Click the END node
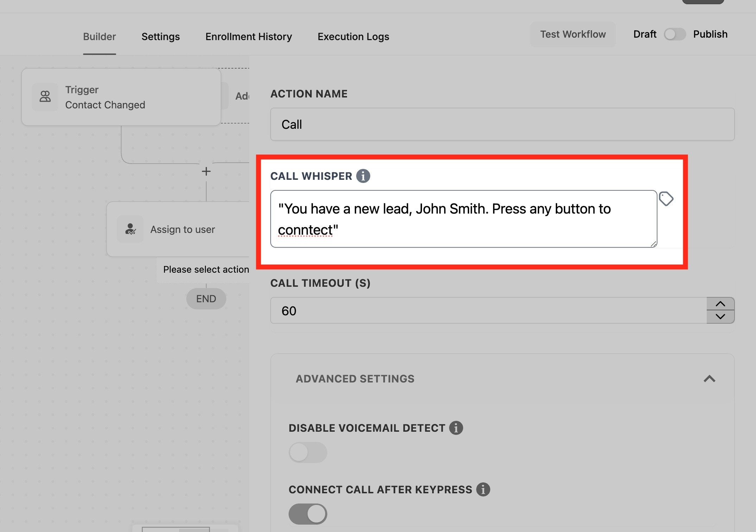The image size is (756, 532). (206, 299)
